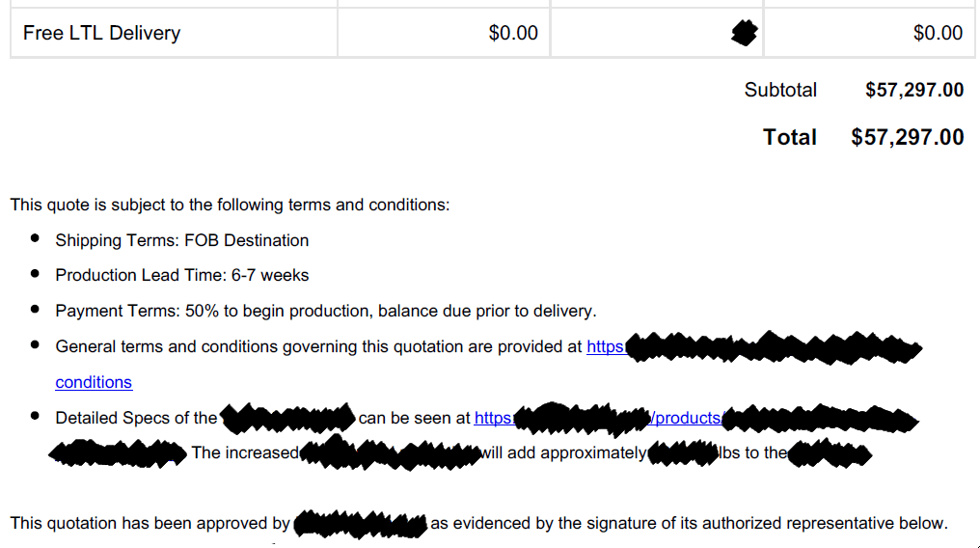Viewport: 980px width, 548px height.
Task: Select the 'Free LTL Delivery' table cell
Action: [x=174, y=33]
